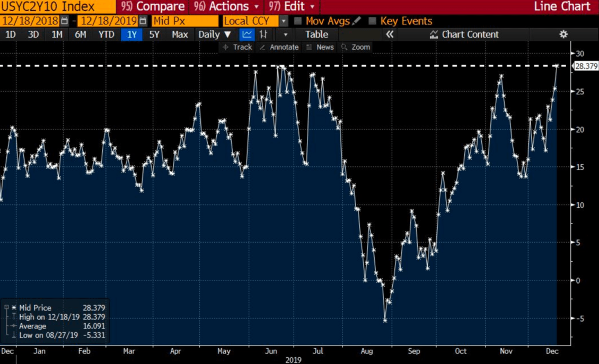Select the YTD range tab

pyautogui.click(x=106, y=34)
